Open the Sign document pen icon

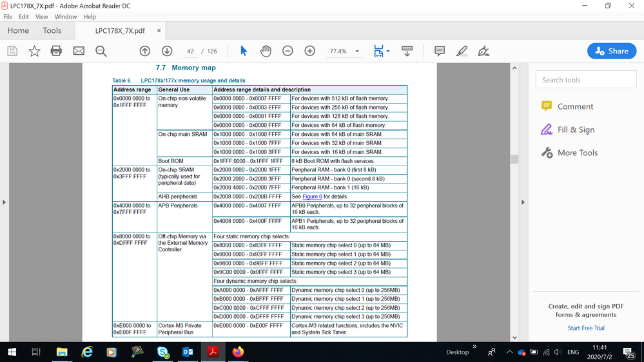[484, 51]
